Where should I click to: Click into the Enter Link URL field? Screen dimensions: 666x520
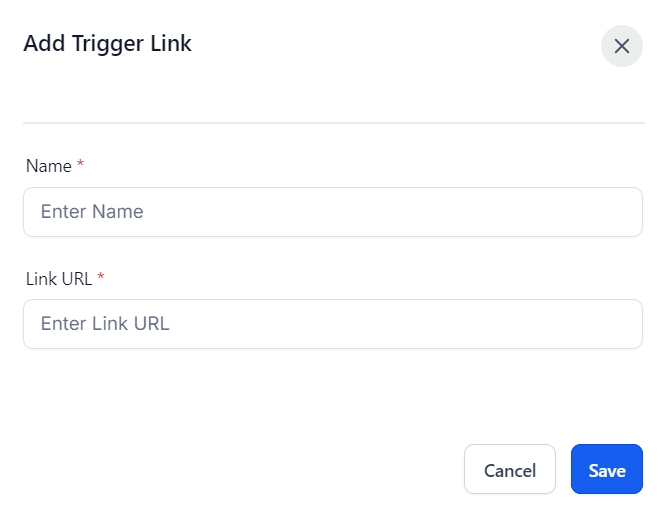pyautogui.click(x=332, y=324)
